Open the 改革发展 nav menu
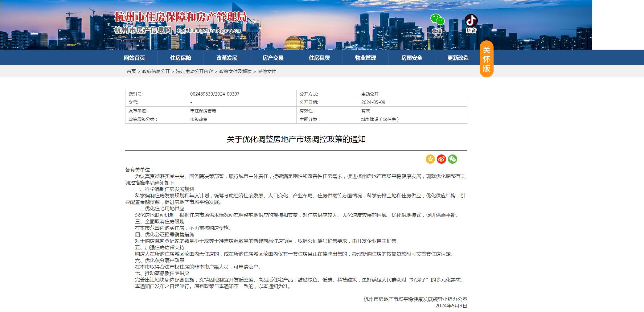Image resolution: width=644 pixels, height=312 pixels. tap(227, 58)
